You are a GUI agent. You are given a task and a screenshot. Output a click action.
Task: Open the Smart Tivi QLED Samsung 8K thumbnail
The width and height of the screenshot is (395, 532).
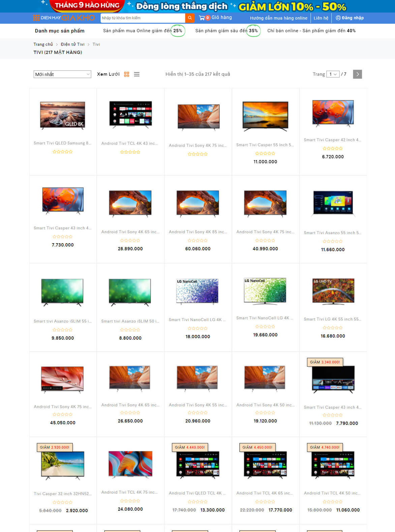[x=63, y=115]
